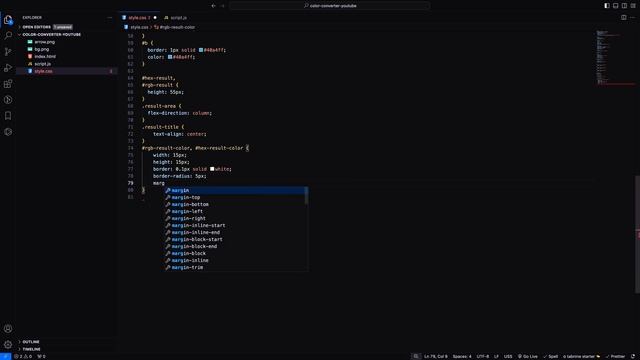Open the customize layout icon

click(633, 6)
